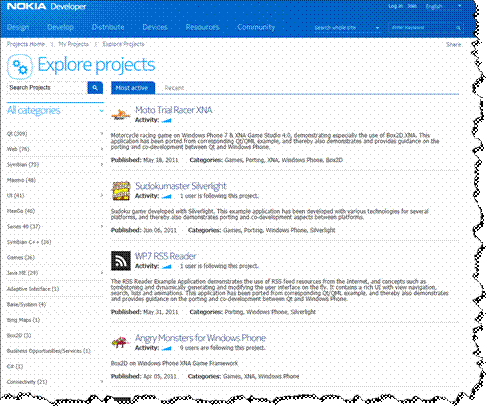Click the Enter keyword search field

tap(422, 28)
